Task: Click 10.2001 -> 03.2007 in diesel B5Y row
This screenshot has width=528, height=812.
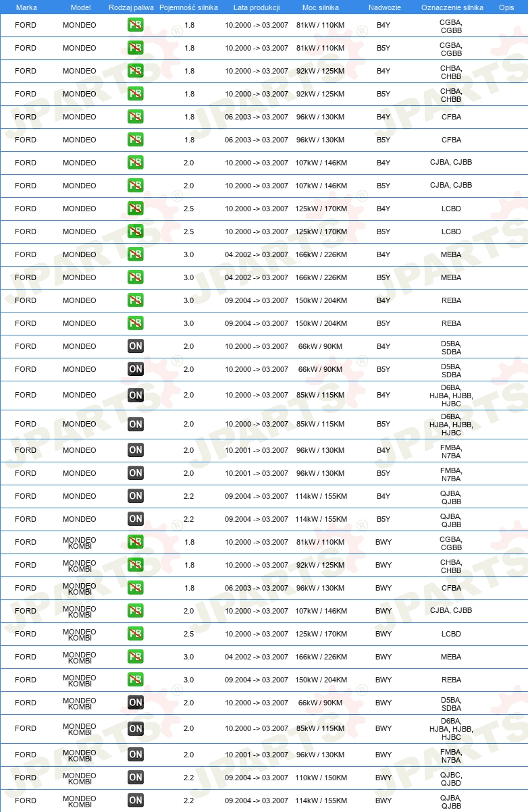Action: point(257,474)
